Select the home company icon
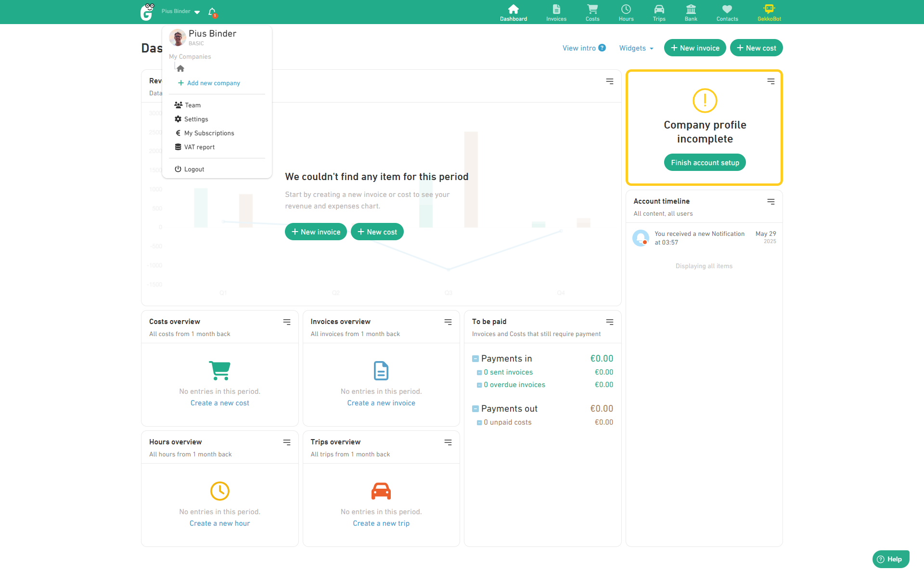The height and width of the screenshot is (584, 924). coord(180,69)
